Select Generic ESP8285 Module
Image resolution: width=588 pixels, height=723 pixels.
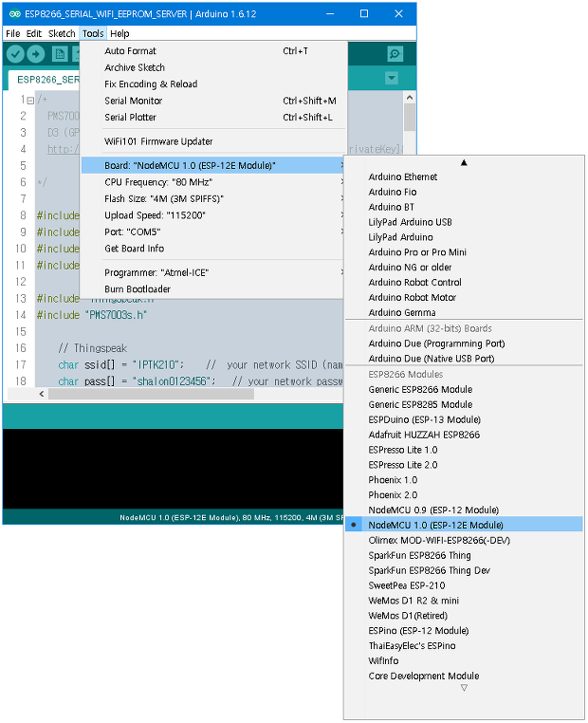464,404
